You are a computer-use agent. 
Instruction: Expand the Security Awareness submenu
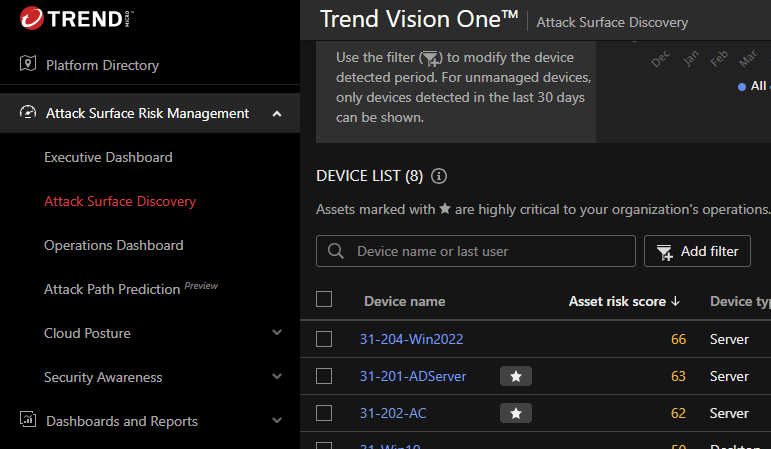click(277, 377)
